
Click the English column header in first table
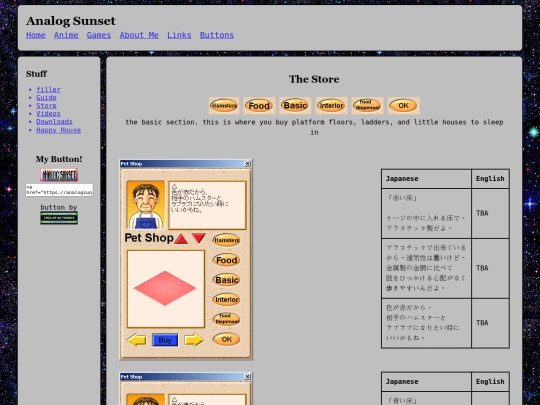(x=490, y=179)
